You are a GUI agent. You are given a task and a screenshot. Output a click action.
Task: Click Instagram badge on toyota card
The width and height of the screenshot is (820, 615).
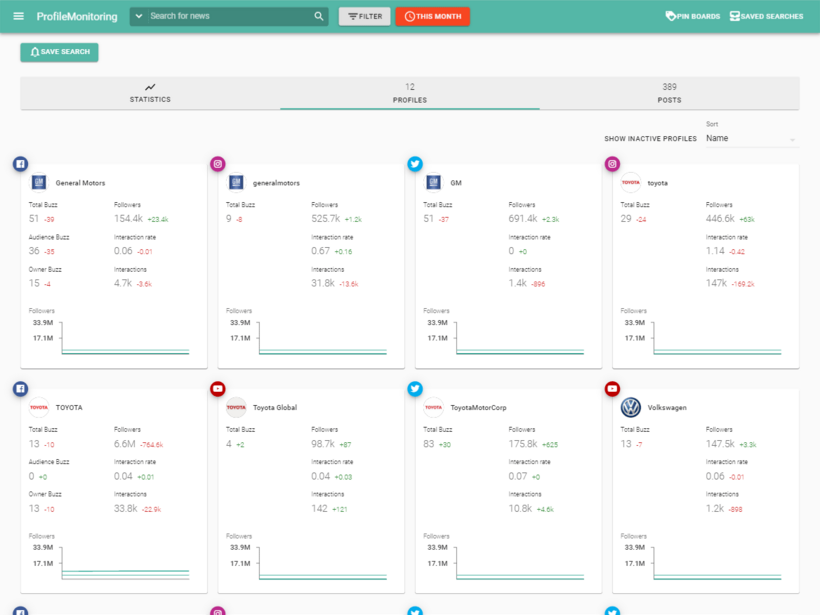(x=612, y=164)
